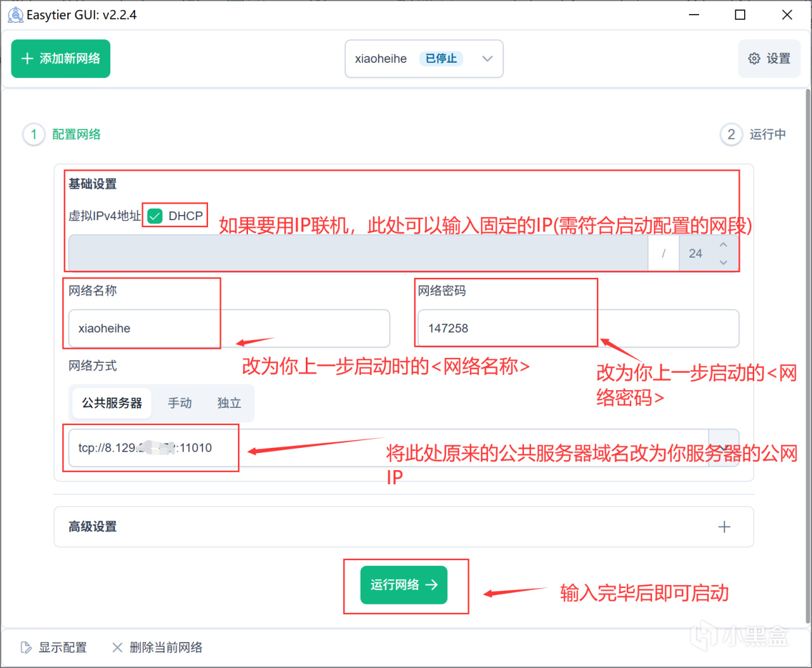Click the 已停止 status tag
The width and height of the screenshot is (812, 668).
(x=441, y=58)
